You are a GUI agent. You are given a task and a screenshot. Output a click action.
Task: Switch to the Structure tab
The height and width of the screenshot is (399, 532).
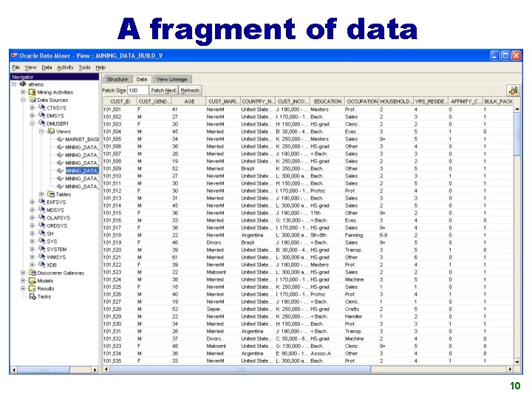click(117, 79)
